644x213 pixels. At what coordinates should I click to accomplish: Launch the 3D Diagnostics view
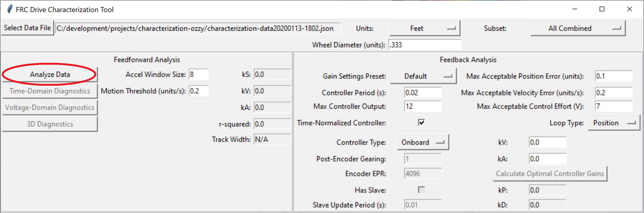tap(50, 124)
